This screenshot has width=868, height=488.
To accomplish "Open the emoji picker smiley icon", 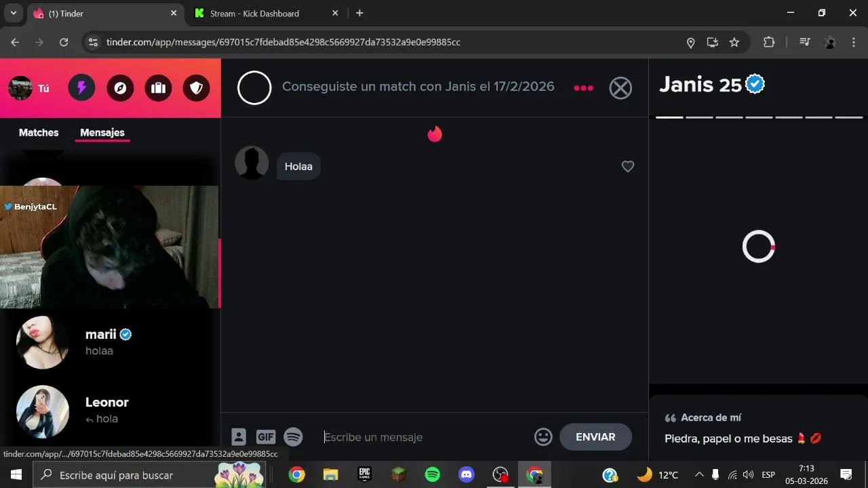I will [x=543, y=436].
